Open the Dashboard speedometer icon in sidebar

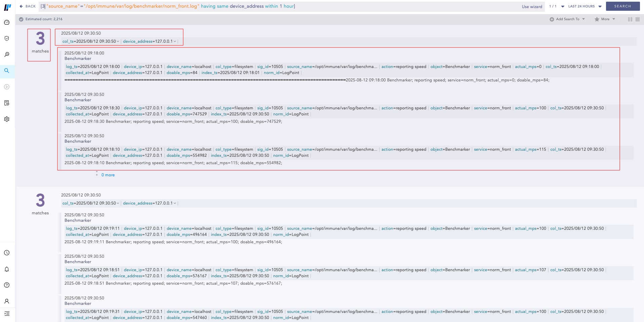[x=7, y=22]
